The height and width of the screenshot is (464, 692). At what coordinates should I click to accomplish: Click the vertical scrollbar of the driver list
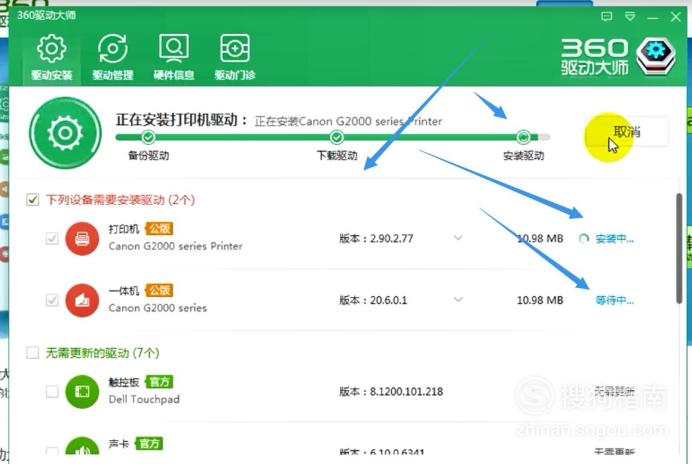click(x=679, y=248)
